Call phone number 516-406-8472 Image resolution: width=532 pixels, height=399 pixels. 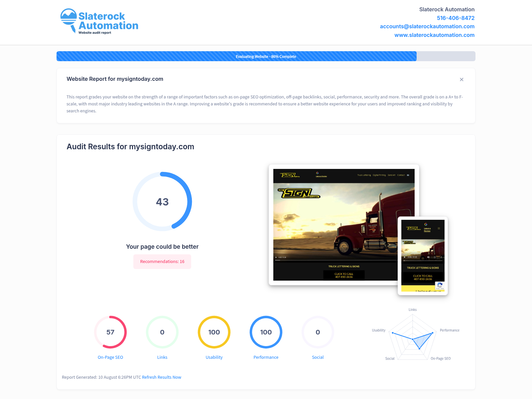pos(456,18)
